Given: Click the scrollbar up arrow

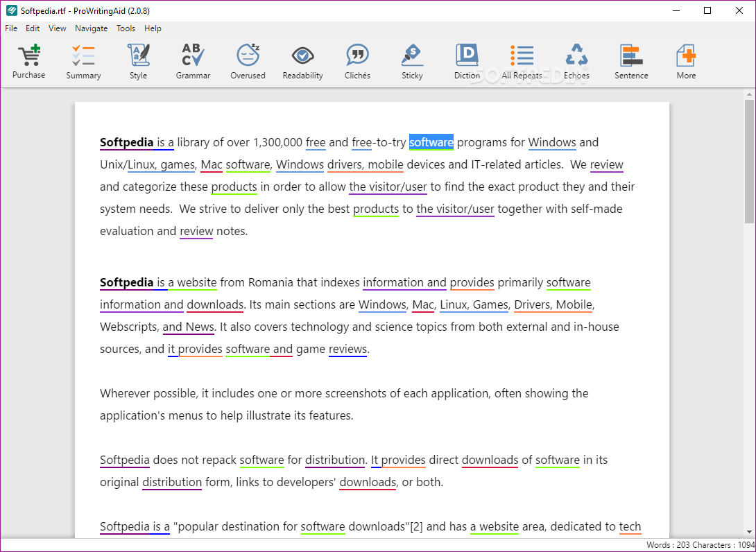Looking at the screenshot, I should (749, 94).
